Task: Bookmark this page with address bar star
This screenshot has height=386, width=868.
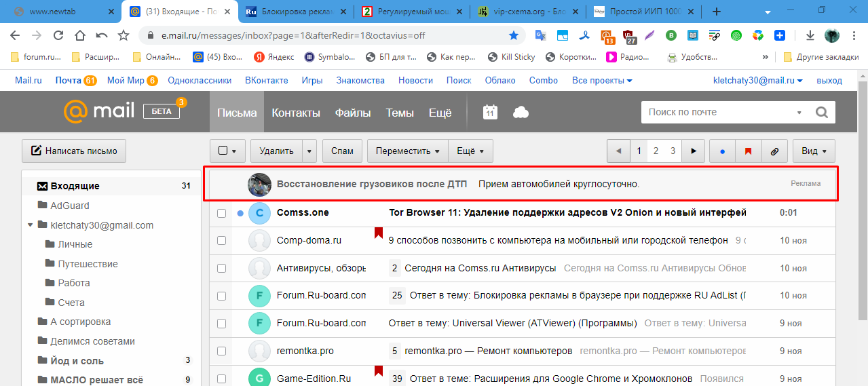Action: pos(514,35)
